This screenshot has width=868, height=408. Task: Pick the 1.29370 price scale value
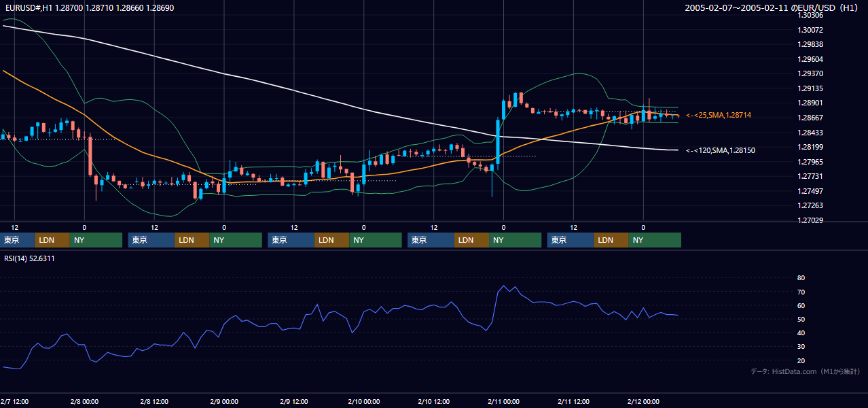[810, 73]
